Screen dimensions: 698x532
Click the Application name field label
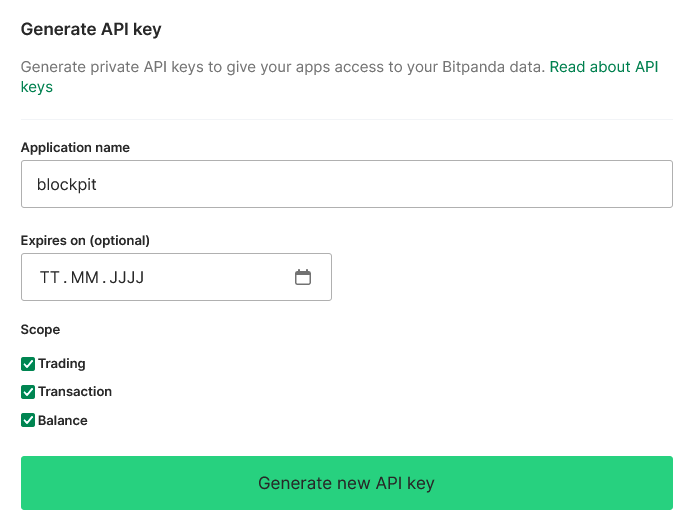75,147
